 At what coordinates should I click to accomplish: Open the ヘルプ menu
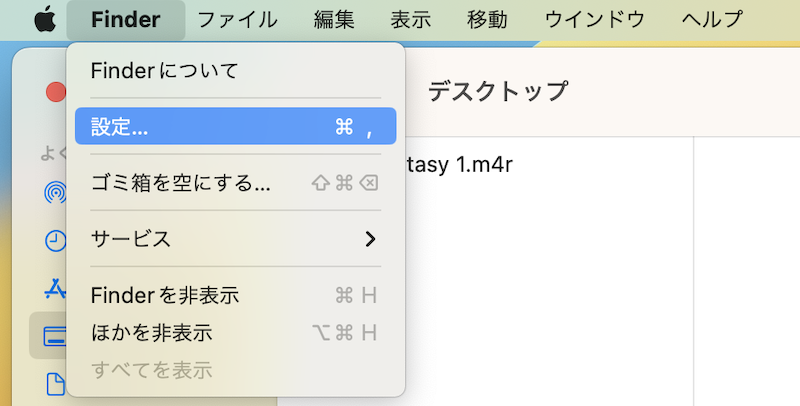point(711,19)
